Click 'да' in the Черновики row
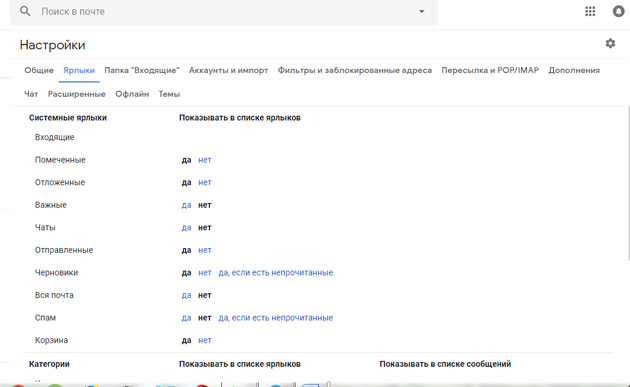The image size is (630, 387). click(186, 272)
